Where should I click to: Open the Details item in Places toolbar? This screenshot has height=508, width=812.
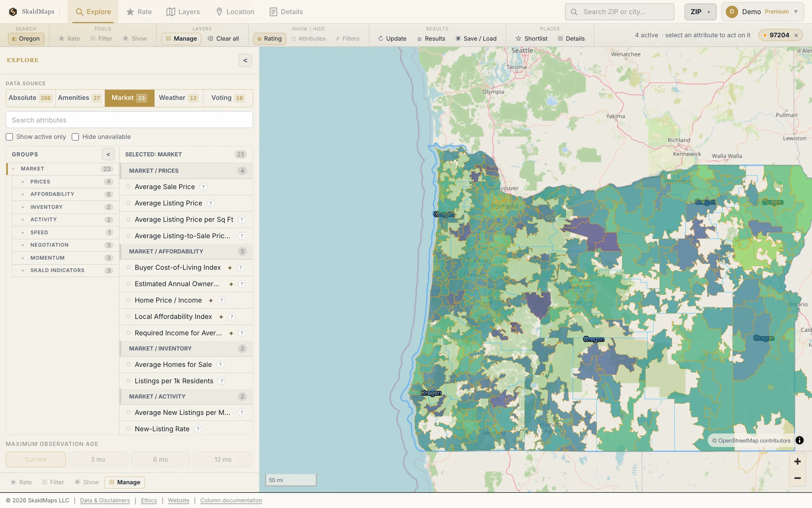pyautogui.click(x=571, y=38)
